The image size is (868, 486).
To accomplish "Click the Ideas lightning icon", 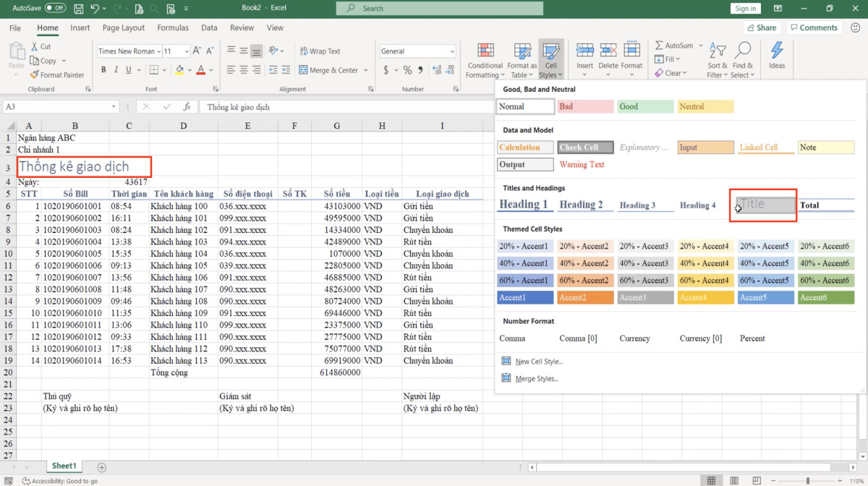I will [x=777, y=51].
